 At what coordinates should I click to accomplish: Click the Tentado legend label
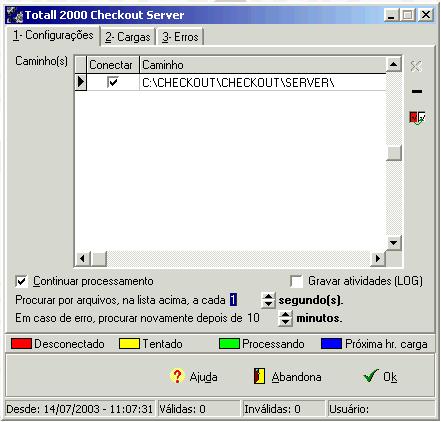pyautogui.click(x=163, y=344)
